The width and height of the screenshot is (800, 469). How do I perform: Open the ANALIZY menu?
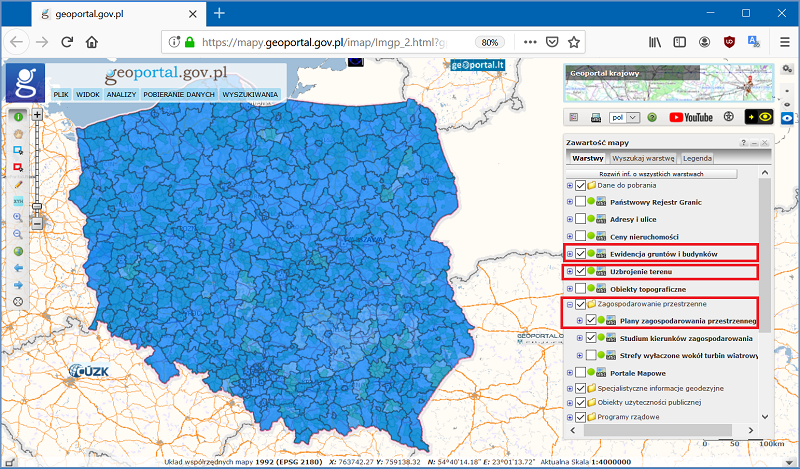(121, 94)
